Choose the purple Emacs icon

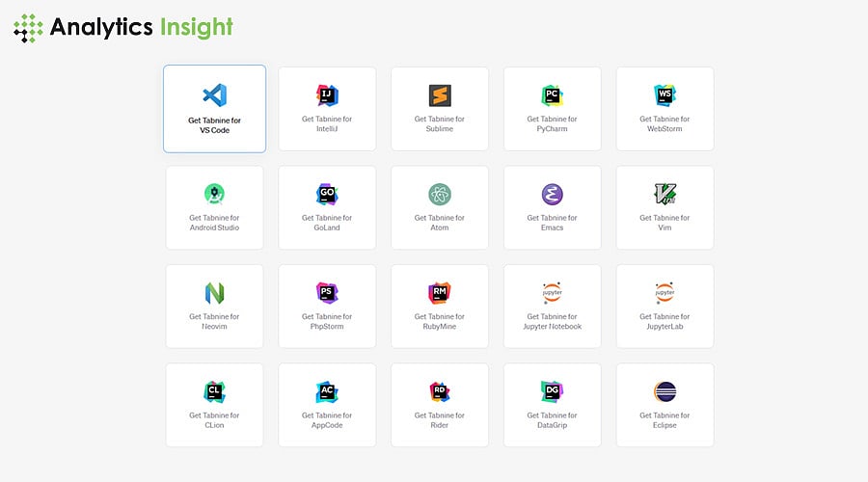[552, 194]
